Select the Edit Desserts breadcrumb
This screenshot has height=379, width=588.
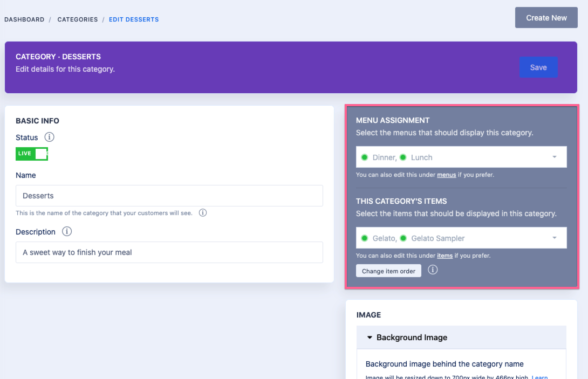tap(134, 19)
